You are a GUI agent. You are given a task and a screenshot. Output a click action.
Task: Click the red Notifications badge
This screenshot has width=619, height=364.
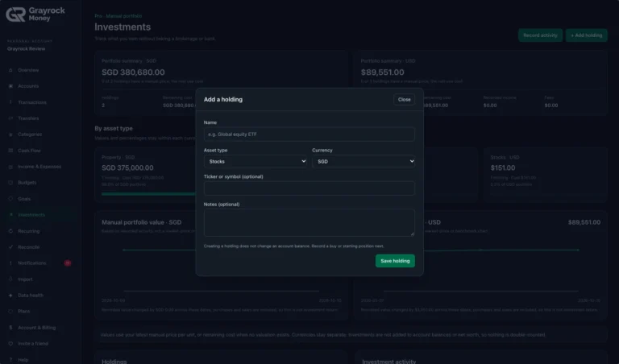pyautogui.click(x=68, y=263)
